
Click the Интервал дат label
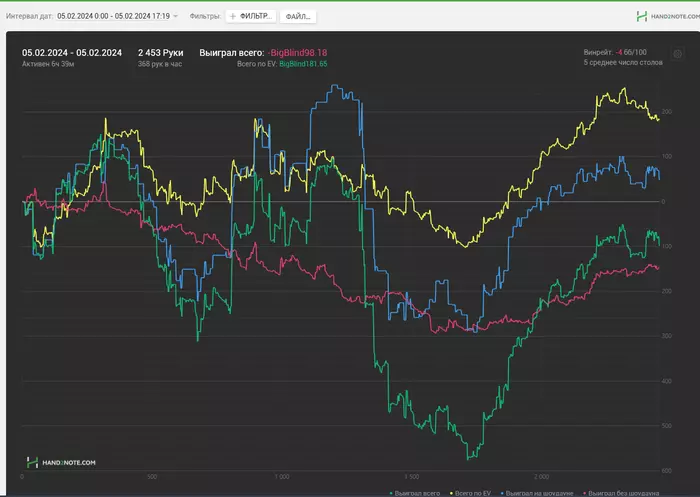pos(29,16)
